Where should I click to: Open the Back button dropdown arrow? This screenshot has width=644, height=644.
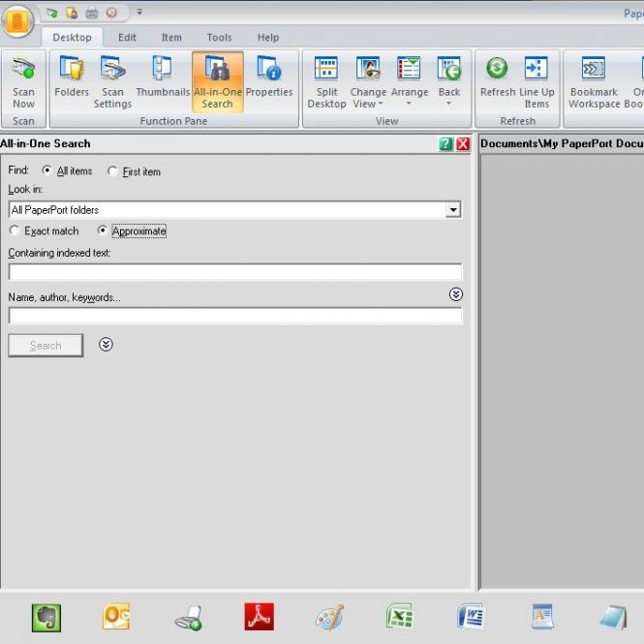(449, 104)
